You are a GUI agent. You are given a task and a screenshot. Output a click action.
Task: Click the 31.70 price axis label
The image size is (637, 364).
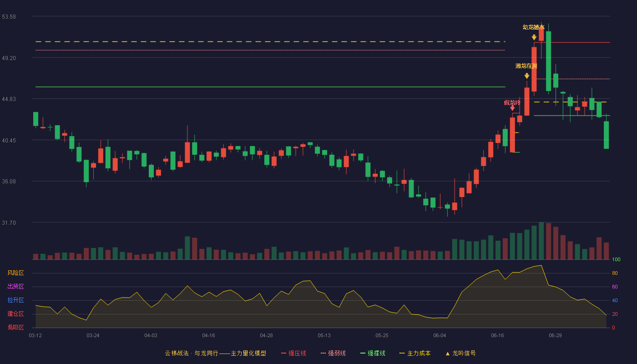(x=9, y=222)
